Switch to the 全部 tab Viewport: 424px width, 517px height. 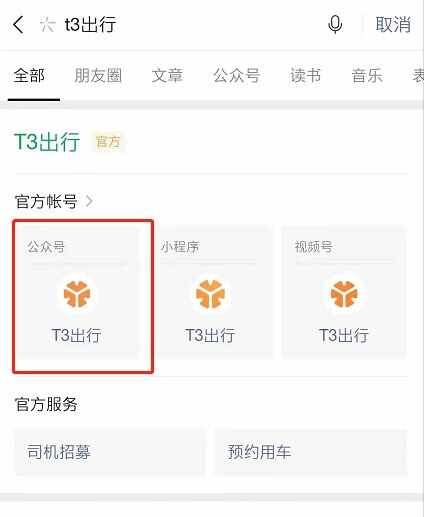[x=29, y=75]
